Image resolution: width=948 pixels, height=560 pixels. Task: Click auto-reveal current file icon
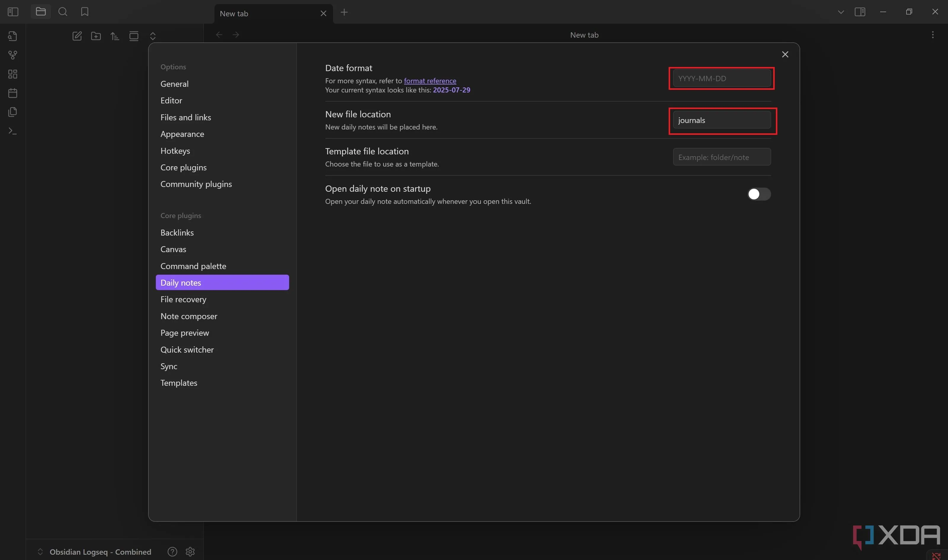tap(134, 36)
